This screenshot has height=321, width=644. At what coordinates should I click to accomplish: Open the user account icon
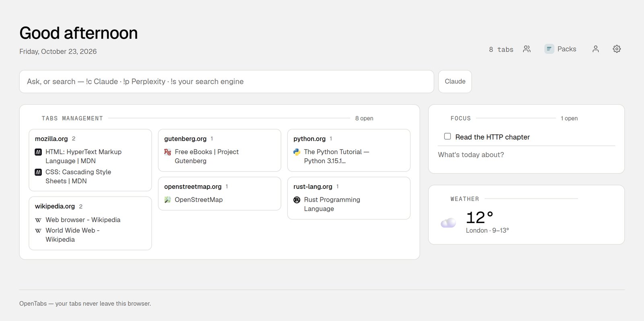point(596,49)
